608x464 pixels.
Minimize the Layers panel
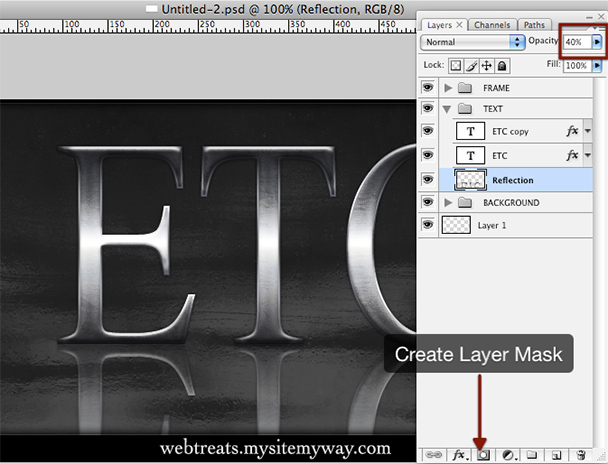589,17
